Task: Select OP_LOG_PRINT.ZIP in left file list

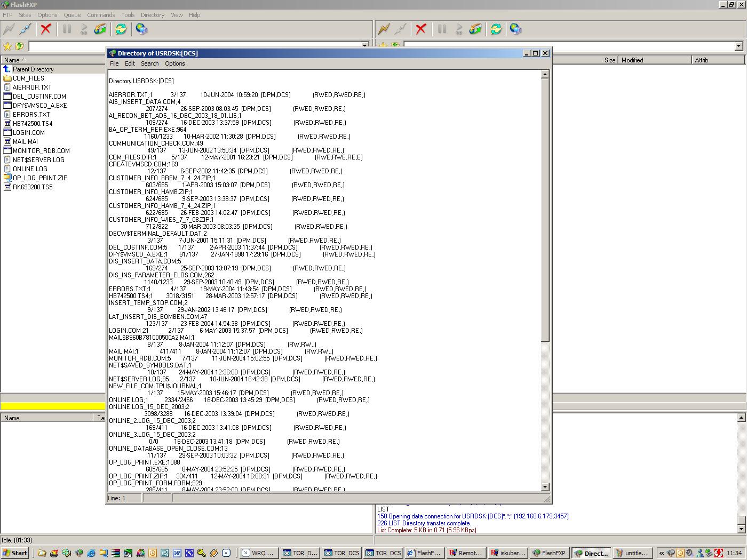Action: (40, 178)
